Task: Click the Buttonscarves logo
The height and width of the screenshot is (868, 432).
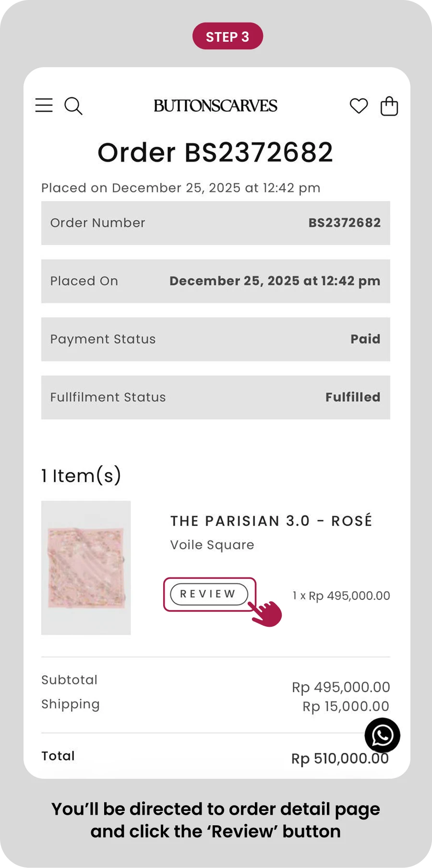Action: [216, 106]
